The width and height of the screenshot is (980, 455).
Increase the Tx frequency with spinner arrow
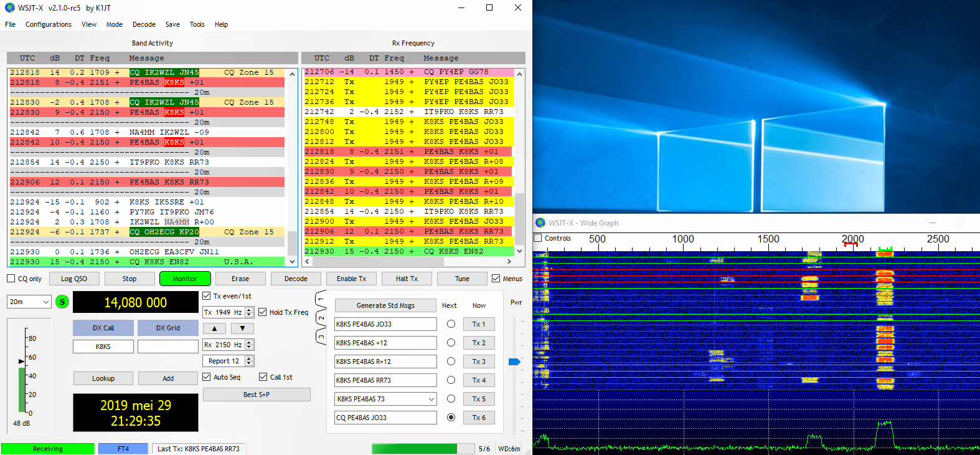pyautogui.click(x=249, y=310)
